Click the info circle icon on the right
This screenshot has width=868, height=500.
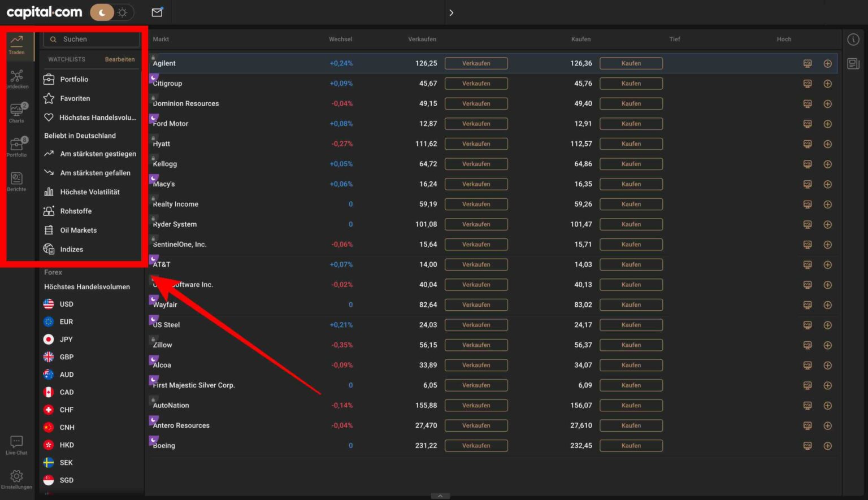pyautogui.click(x=853, y=38)
